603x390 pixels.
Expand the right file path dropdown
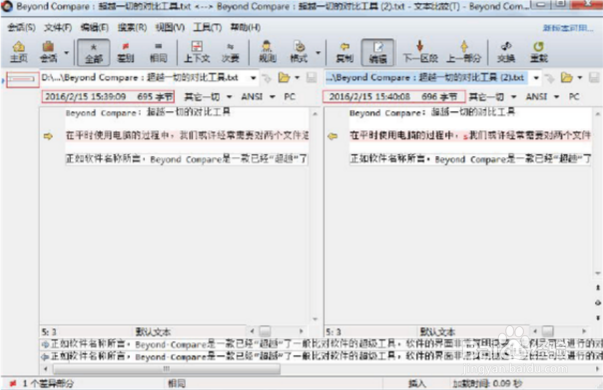tap(536, 78)
